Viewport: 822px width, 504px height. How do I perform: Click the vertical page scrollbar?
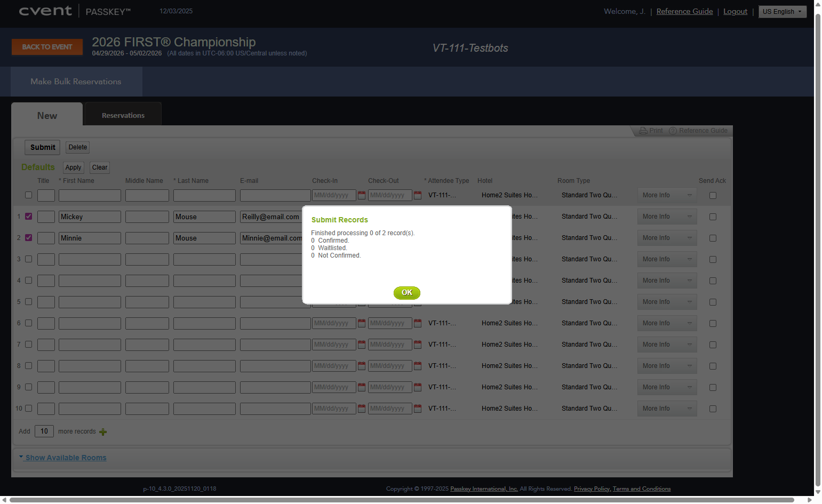pyautogui.click(x=818, y=251)
